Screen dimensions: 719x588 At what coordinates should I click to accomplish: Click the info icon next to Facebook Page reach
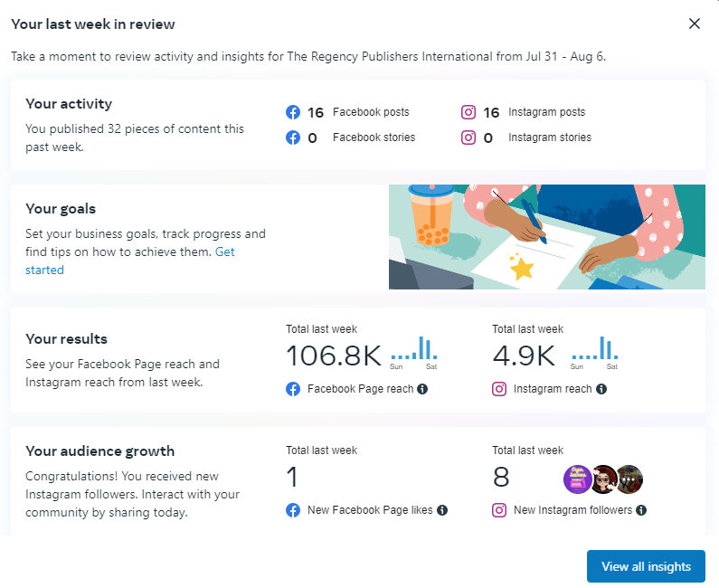(422, 389)
